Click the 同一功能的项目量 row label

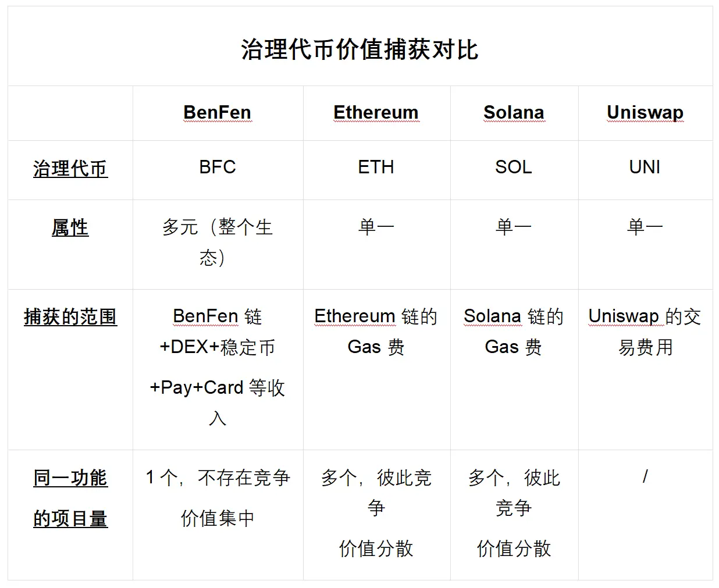[70, 498]
